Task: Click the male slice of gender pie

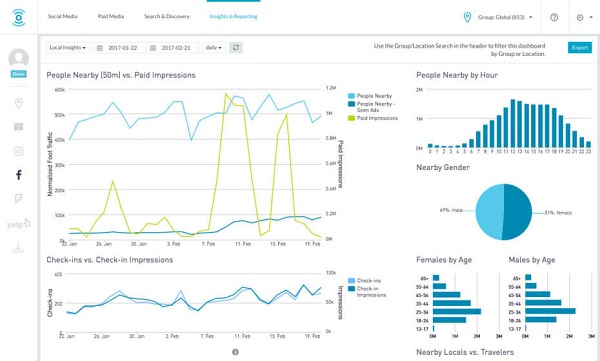Action: pyautogui.click(x=490, y=212)
